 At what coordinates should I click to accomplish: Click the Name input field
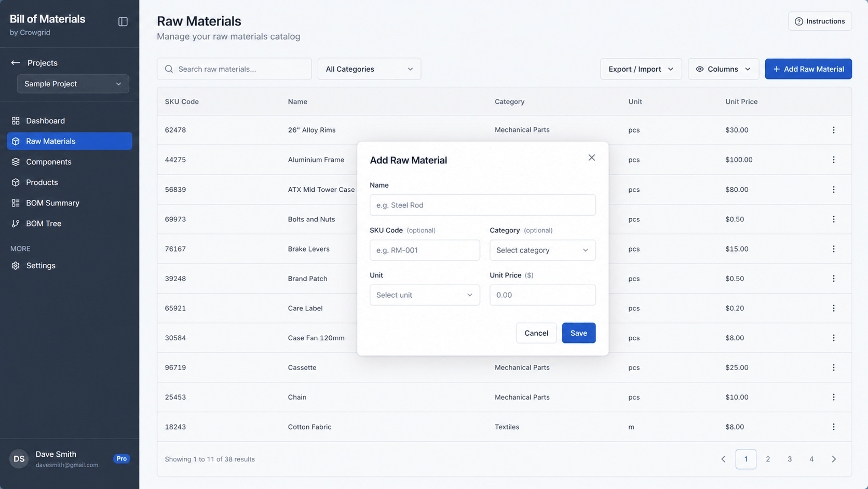point(483,205)
